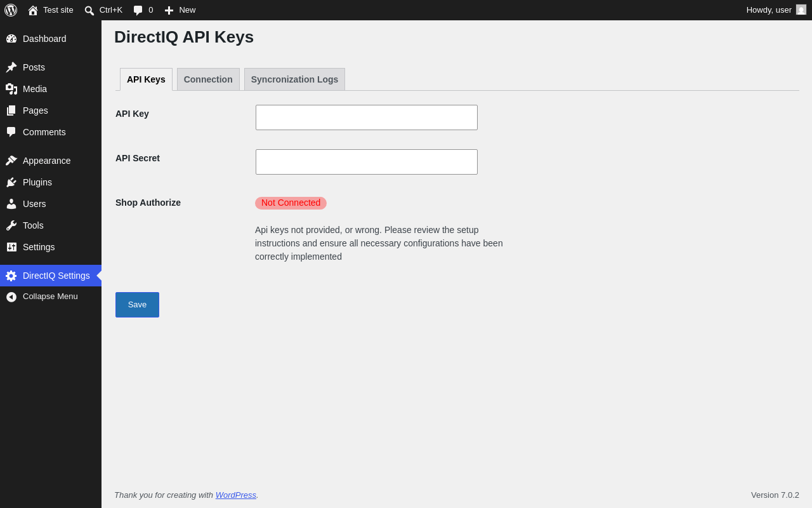Click the Shop Authorize label
Viewport: 812px width, 508px height.
coord(148,203)
